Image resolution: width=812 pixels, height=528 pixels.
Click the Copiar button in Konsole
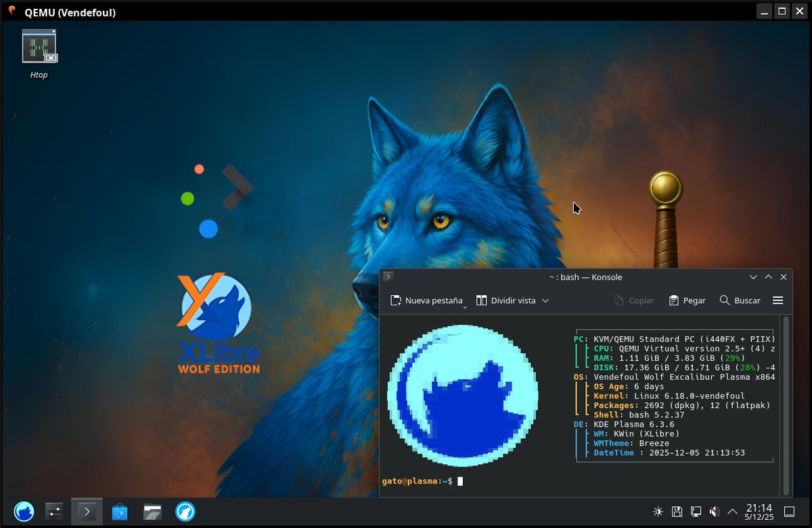point(634,301)
